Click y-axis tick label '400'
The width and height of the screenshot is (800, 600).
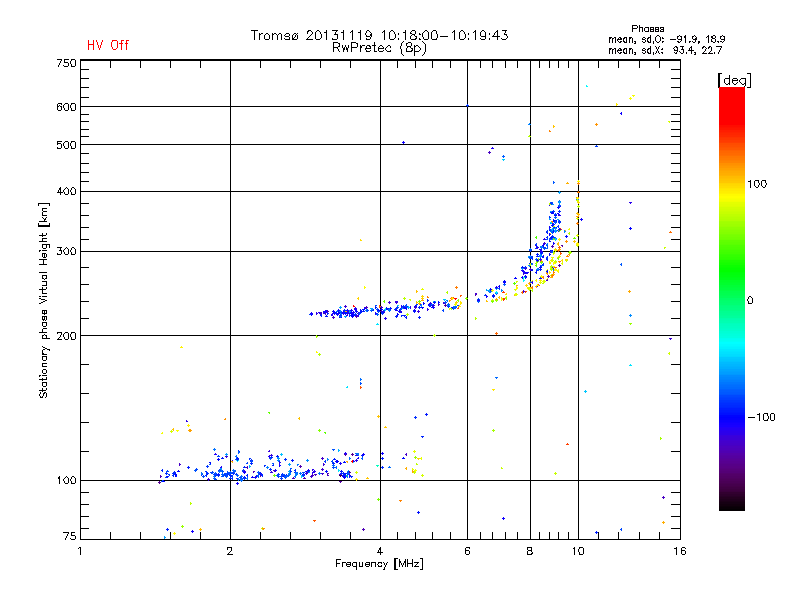coord(66,191)
